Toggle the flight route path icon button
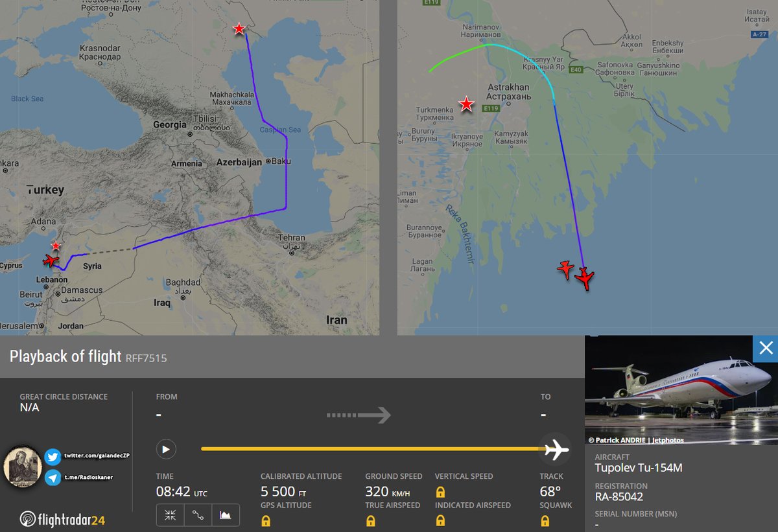Screen dimensions: 778x532 click(x=198, y=515)
